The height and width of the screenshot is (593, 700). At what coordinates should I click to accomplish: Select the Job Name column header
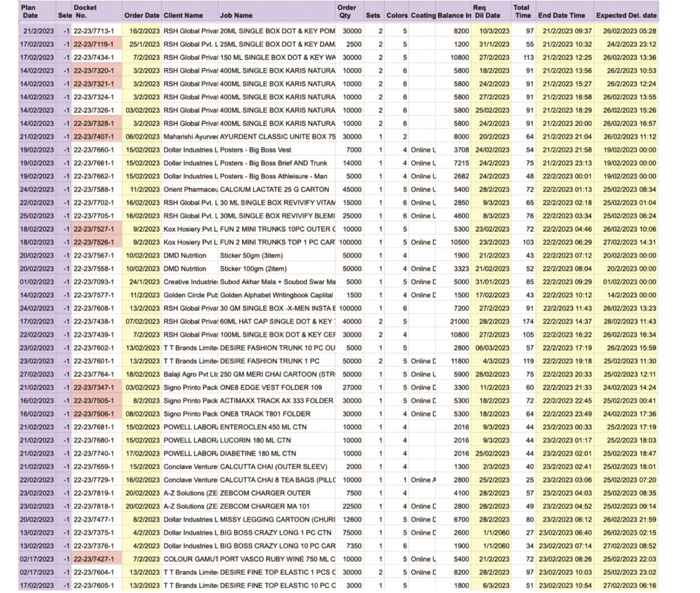(236, 15)
